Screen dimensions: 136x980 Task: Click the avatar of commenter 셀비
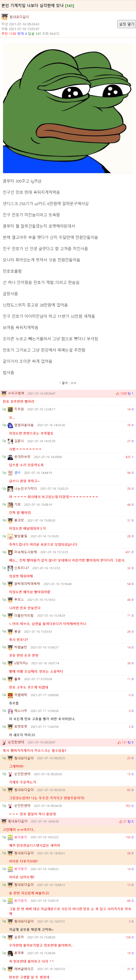[10, 473]
